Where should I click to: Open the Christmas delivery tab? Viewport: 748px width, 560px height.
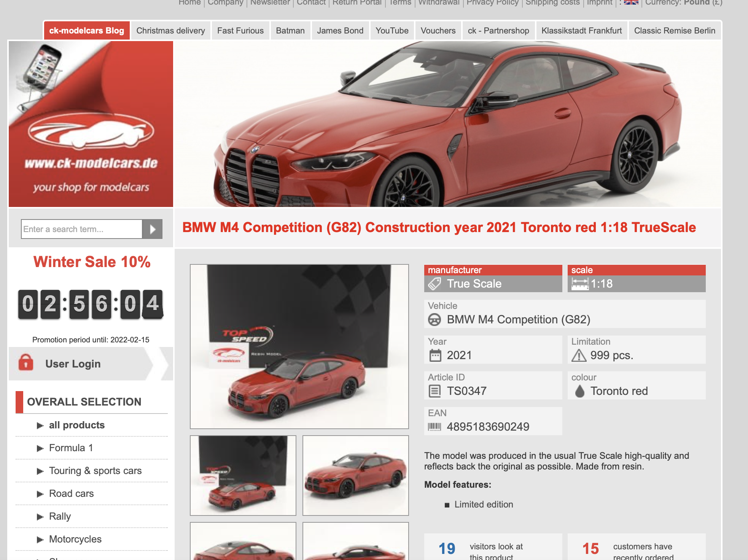170,30
